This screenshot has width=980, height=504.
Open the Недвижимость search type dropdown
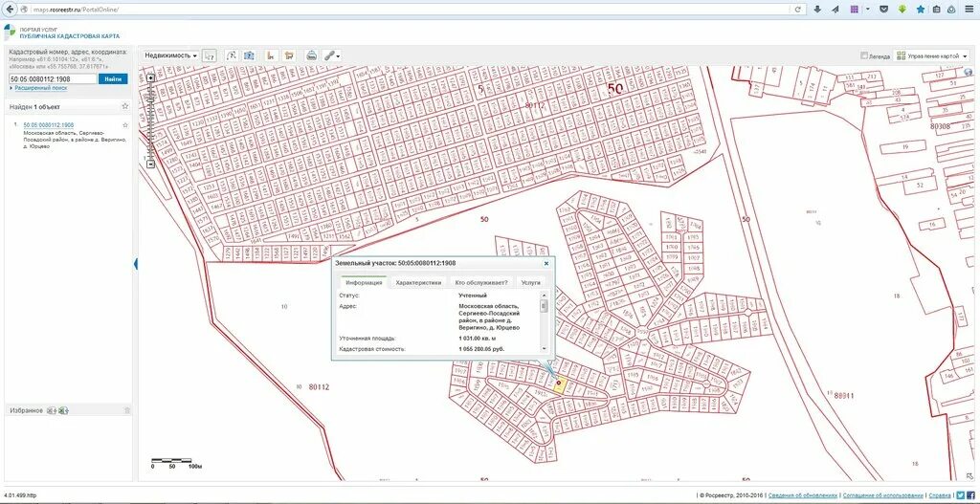pyautogui.click(x=170, y=55)
